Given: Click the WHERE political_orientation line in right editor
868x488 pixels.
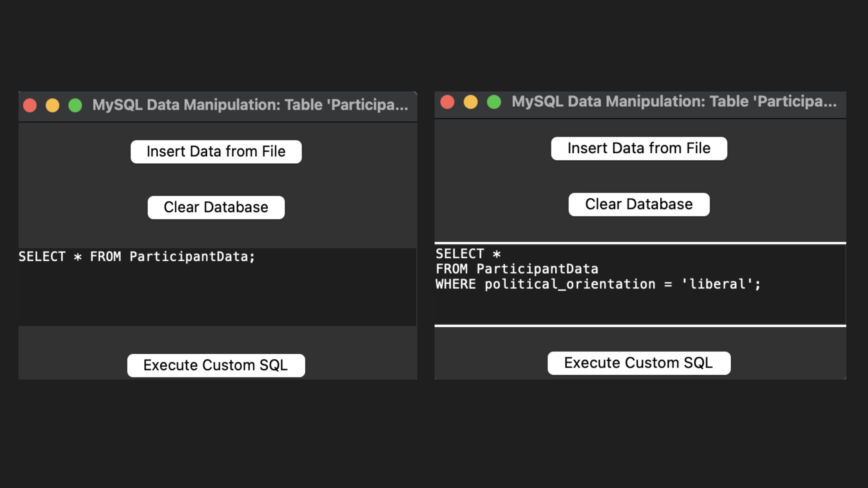Looking at the screenshot, I should point(597,283).
